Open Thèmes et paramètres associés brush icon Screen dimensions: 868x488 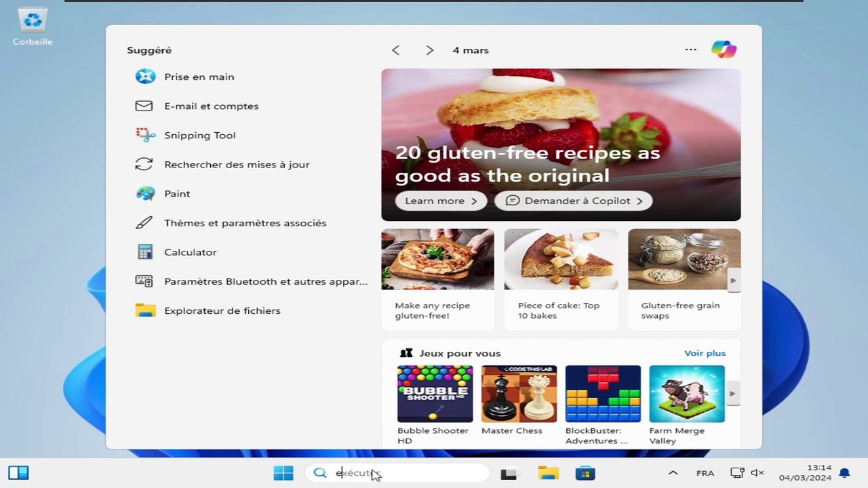tap(144, 222)
